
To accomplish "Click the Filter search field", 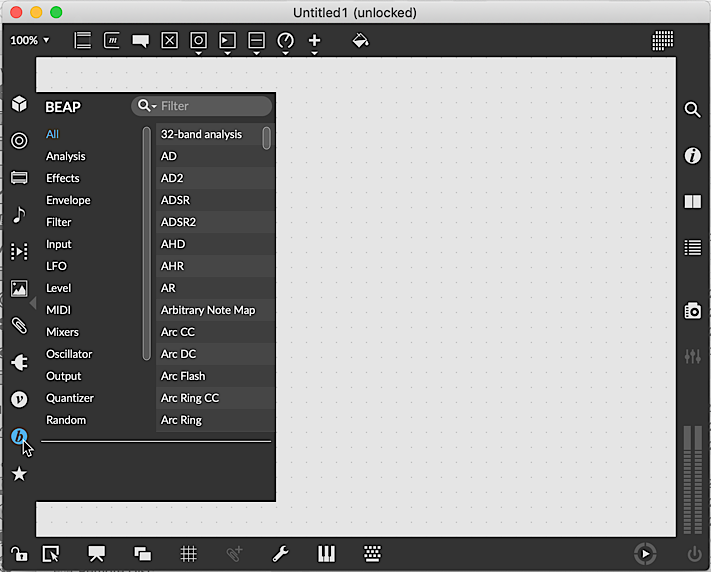I will [x=201, y=106].
